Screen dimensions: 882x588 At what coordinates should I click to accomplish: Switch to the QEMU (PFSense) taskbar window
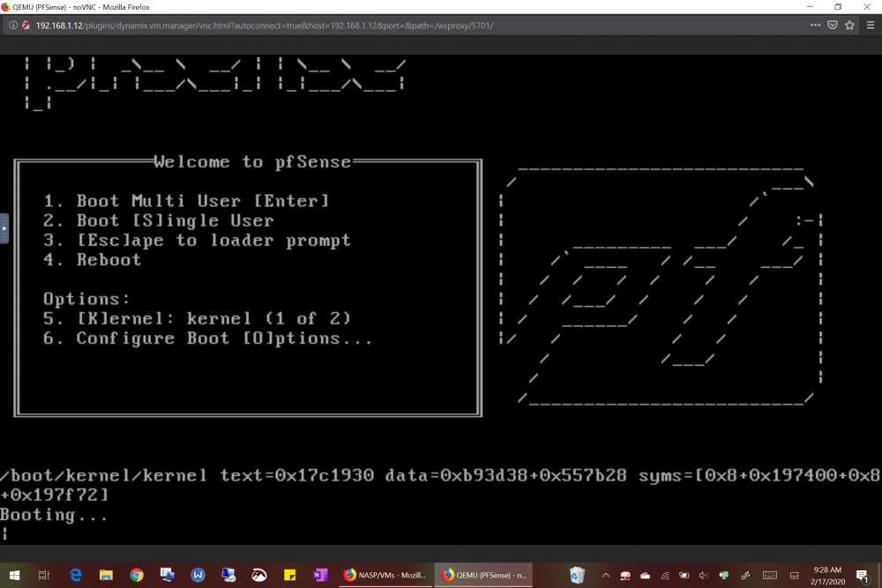tap(483, 575)
